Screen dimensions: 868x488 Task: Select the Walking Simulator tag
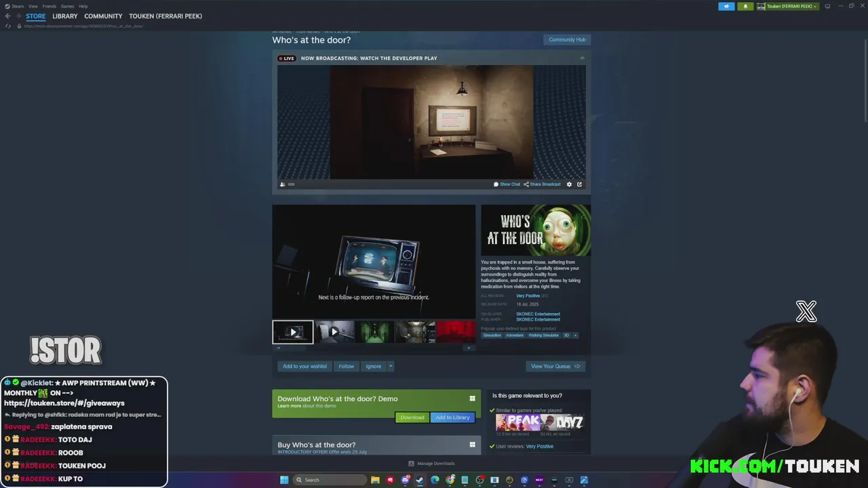pyautogui.click(x=544, y=335)
